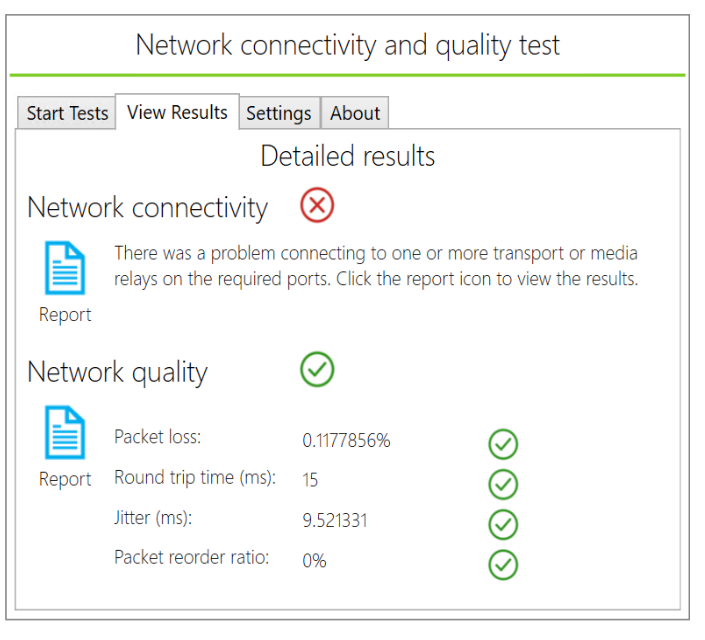This screenshot has width=705, height=640.
Task: Click the green Network quality checkmark icon
Action: click(317, 370)
